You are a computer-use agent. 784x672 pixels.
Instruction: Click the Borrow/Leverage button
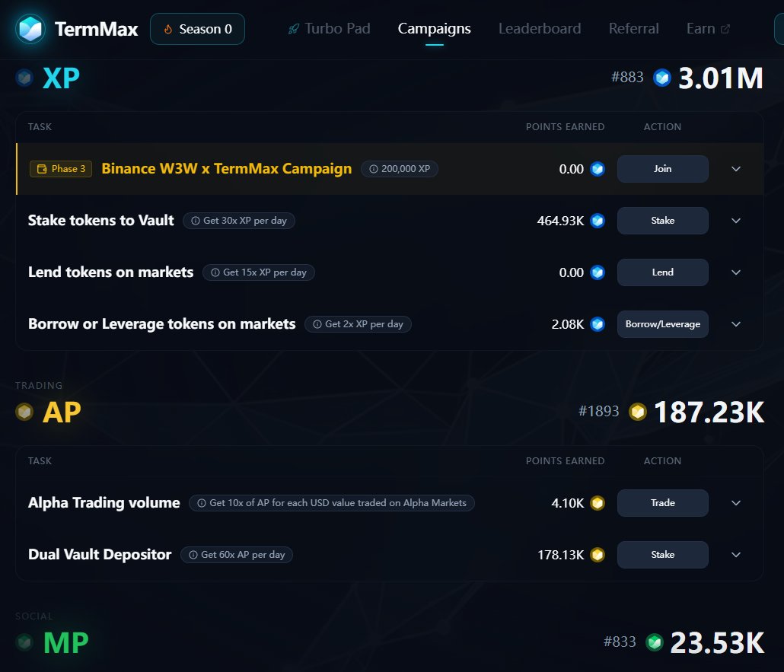tap(662, 324)
